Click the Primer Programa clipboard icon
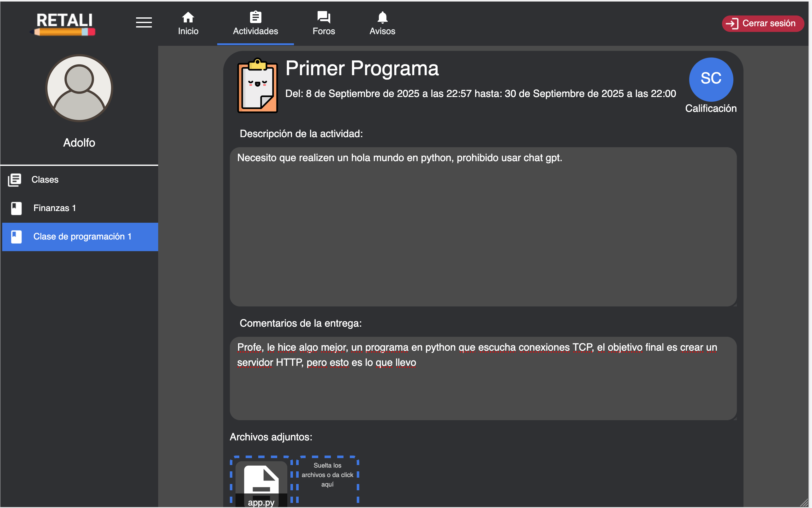Viewport: 812px width, 508px height. [x=257, y=85]
